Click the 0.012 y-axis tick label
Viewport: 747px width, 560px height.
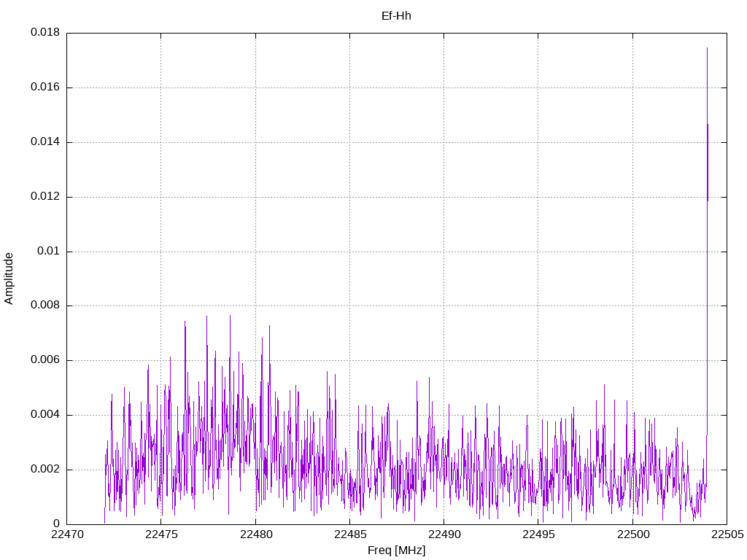pyautogui.click(x=45, y=197)
